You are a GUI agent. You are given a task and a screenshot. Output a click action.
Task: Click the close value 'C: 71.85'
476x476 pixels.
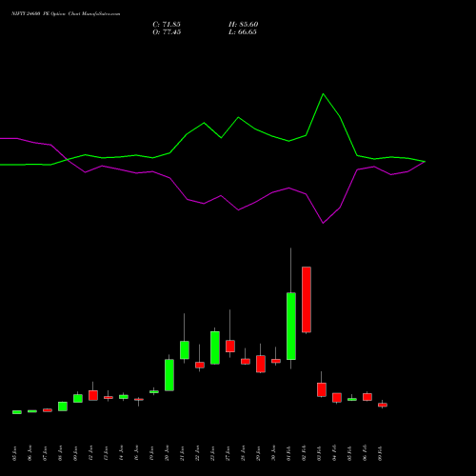click(x=167, y=25)
